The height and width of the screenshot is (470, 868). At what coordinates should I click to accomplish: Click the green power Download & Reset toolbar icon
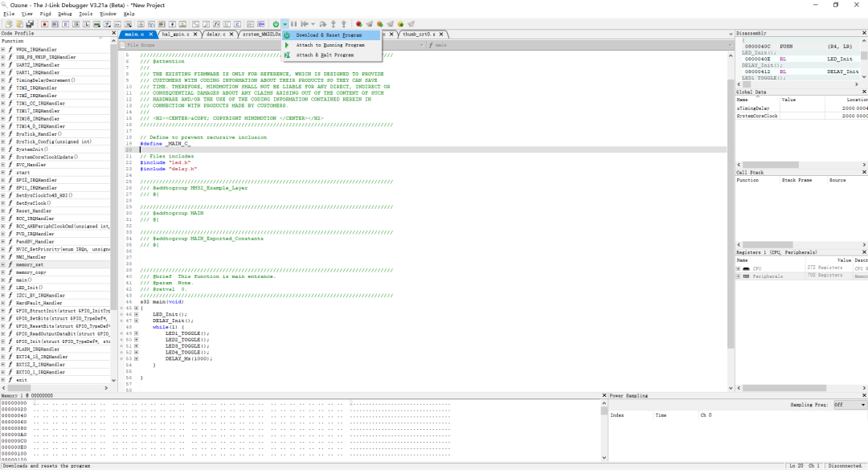(x=276, y=24)
